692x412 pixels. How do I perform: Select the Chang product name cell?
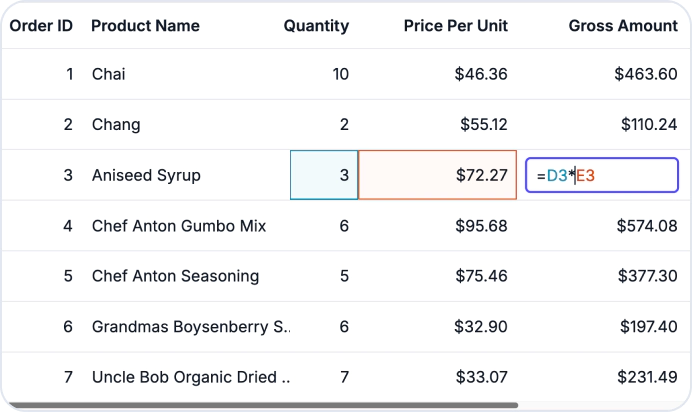click(190, 124)
